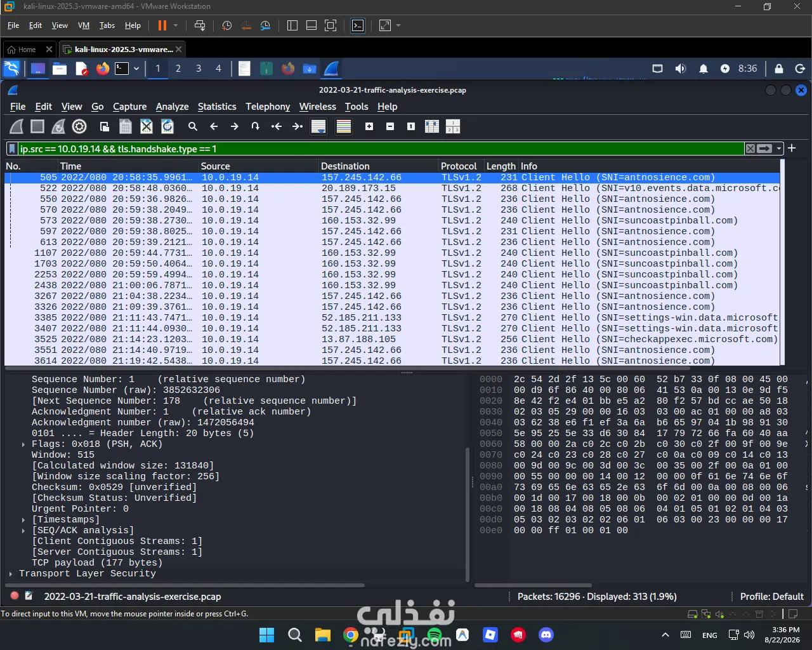The width and height of the screenshot is (812, 650).
Task: Open the display filter history dropdown arrow
Action: coord(779,149)
